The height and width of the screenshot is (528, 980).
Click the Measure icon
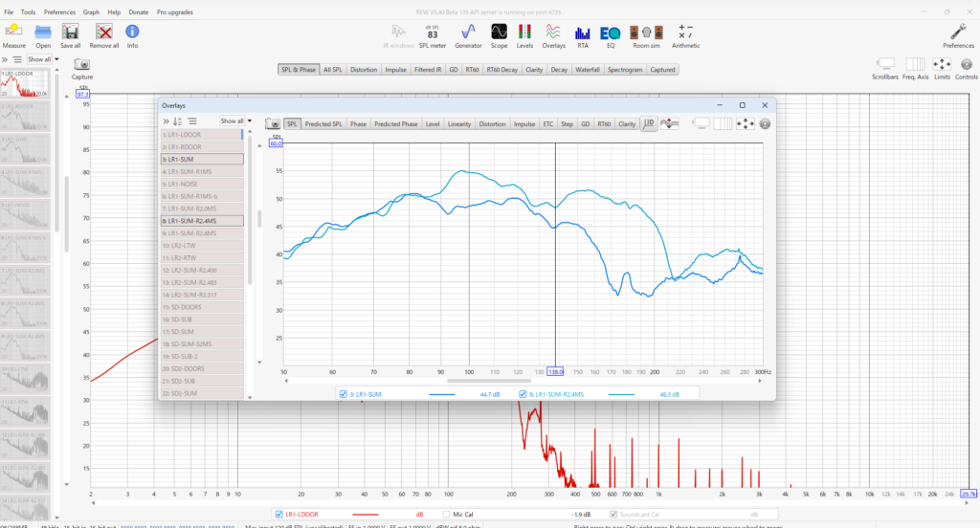tap(13, 36)
